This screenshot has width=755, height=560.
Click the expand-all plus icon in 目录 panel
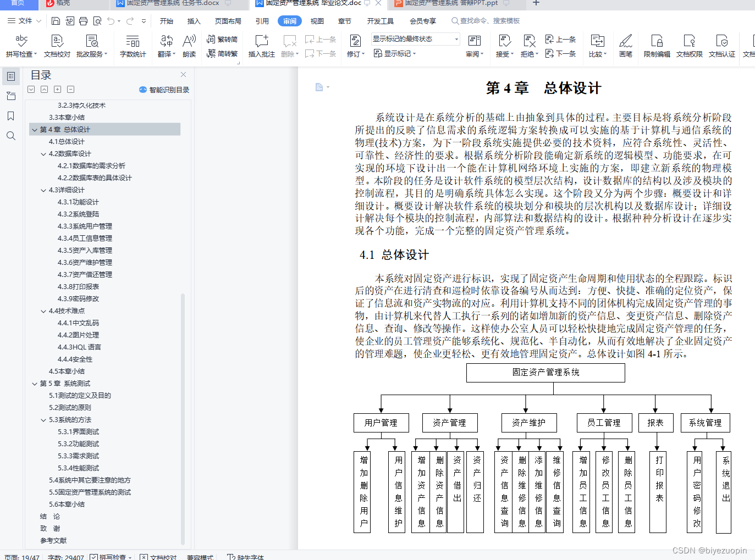click(57, 90)
